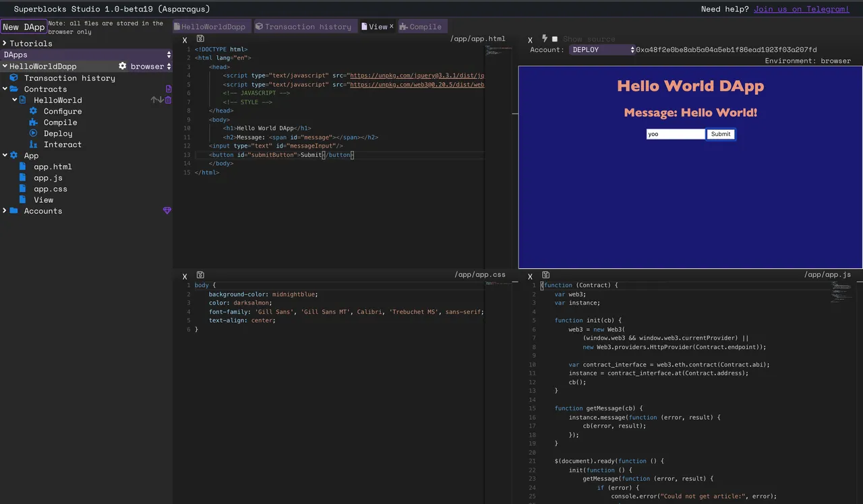Click the file icon beside app.html
The width and height of the screenshot is (863, 504).
22,166
